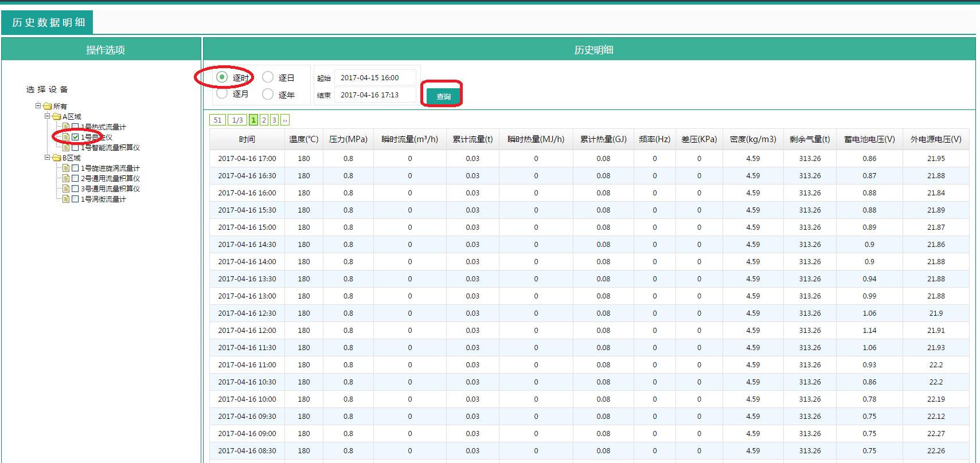Open the 历史数据明细 tab
Image resolution: width=980 pixels, height=463 pixels.
[48, 22]
